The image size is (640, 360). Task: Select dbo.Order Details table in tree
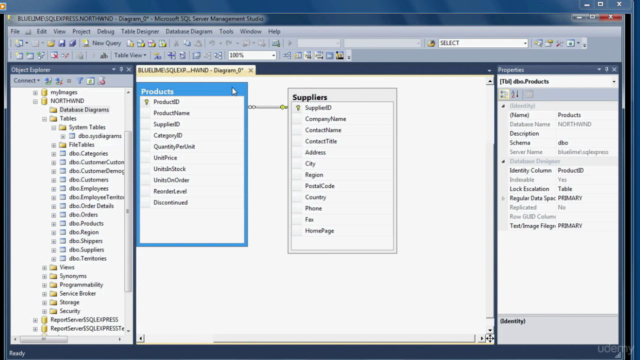[x=91, y=206]
